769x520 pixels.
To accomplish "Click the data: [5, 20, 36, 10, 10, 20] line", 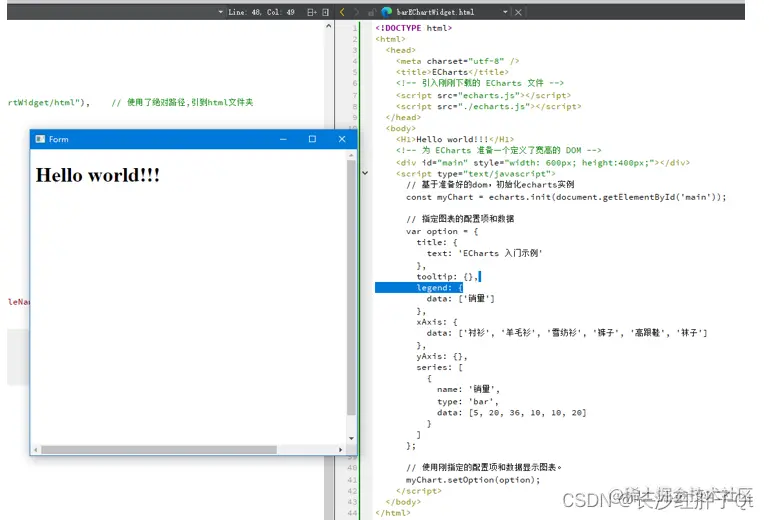I will point(512,413).
